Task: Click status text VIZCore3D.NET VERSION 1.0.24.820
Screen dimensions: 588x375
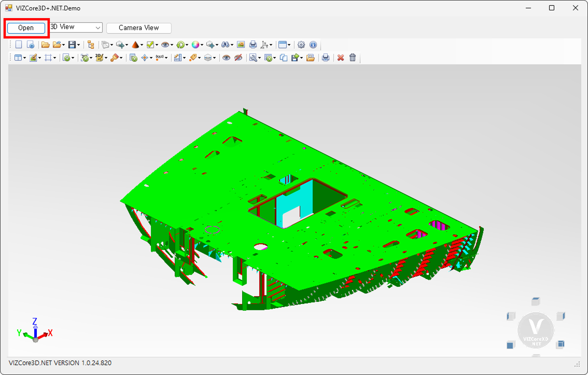Action: (x=60, y=363)
